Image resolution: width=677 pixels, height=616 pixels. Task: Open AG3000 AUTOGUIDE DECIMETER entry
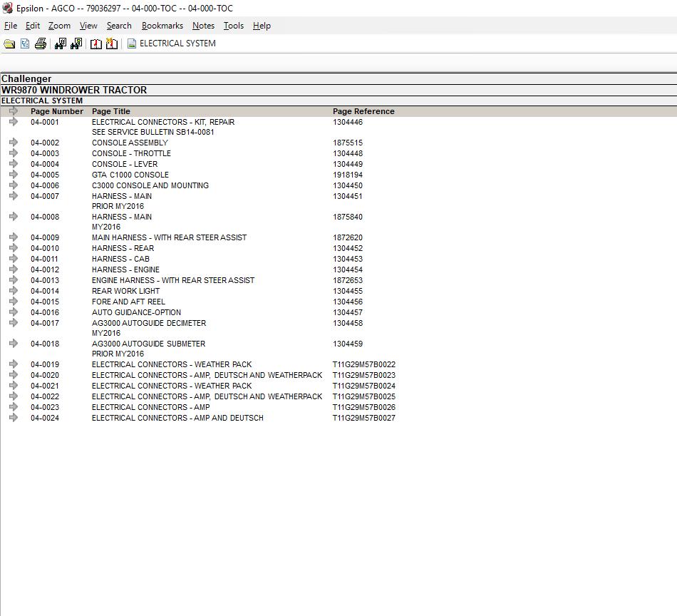[149, 323]
